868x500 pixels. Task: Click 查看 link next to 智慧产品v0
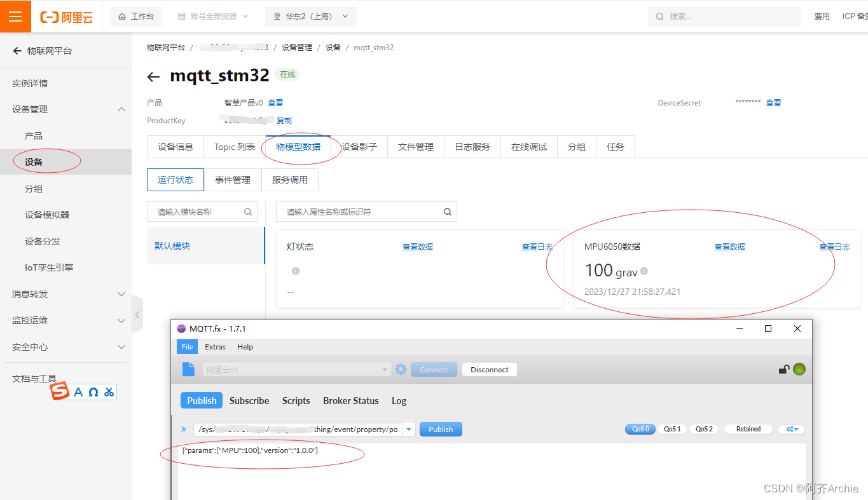[275, 102]
